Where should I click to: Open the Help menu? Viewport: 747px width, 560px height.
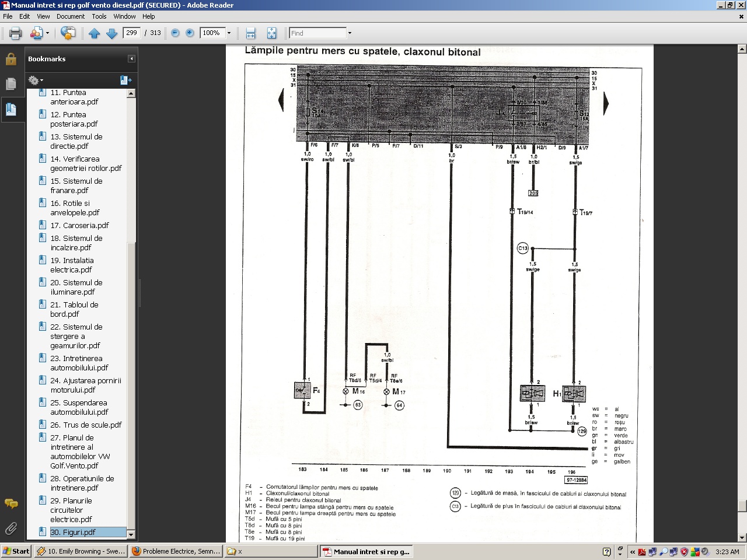149,16
